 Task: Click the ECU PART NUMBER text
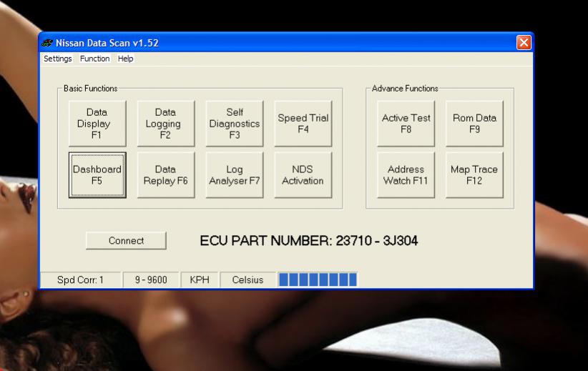point(308,241)
